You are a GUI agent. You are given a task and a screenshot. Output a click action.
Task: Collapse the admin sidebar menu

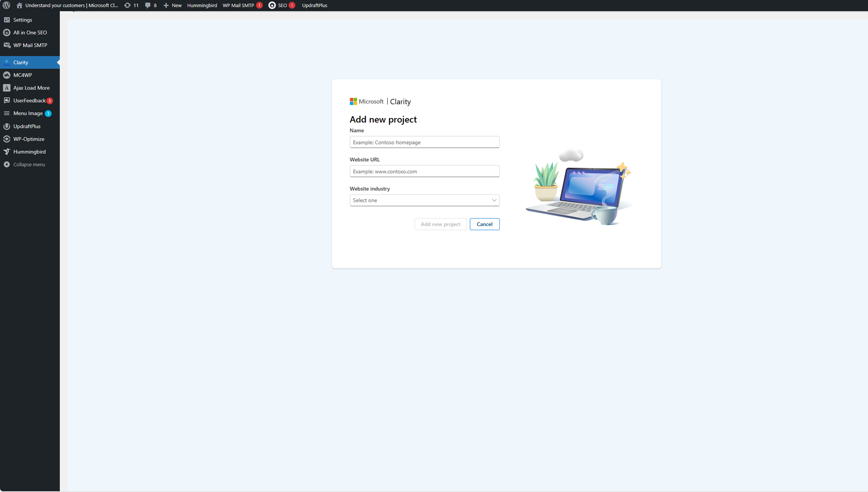tap(29, 164)
